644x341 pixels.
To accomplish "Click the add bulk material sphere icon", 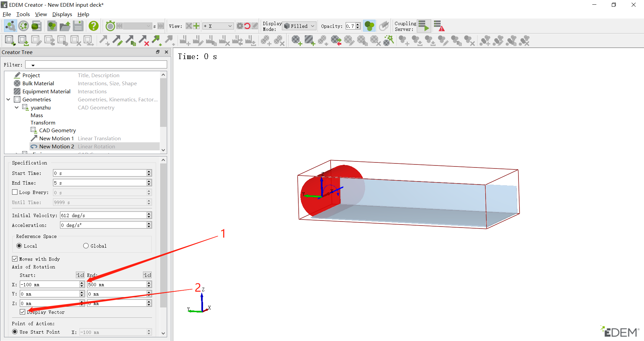I will click(297, 41).
